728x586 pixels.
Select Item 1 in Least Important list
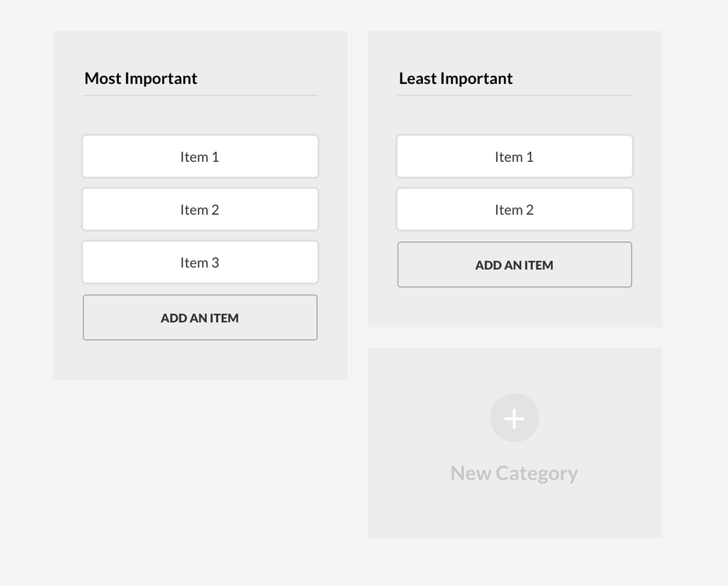(x=514, y=157)
